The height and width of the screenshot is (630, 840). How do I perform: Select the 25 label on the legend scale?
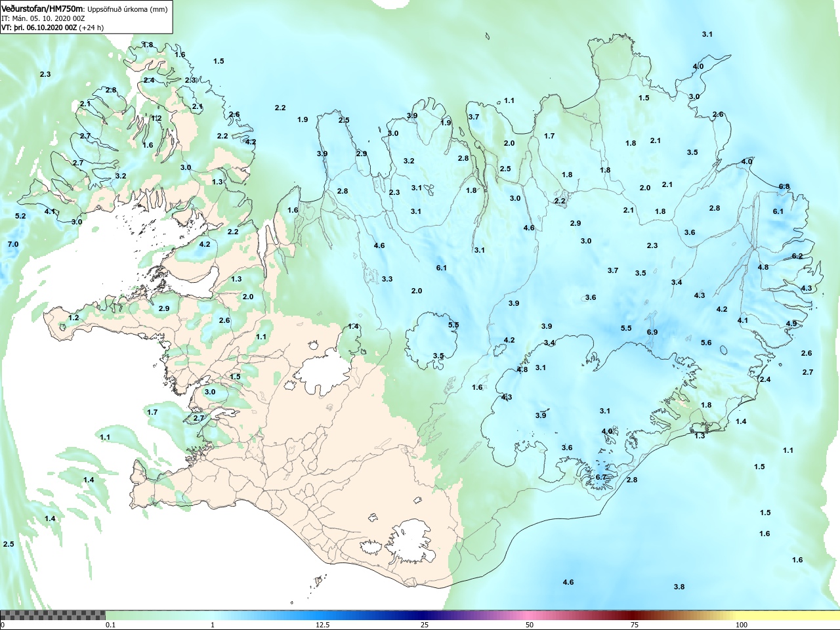(x=425, y=625)
